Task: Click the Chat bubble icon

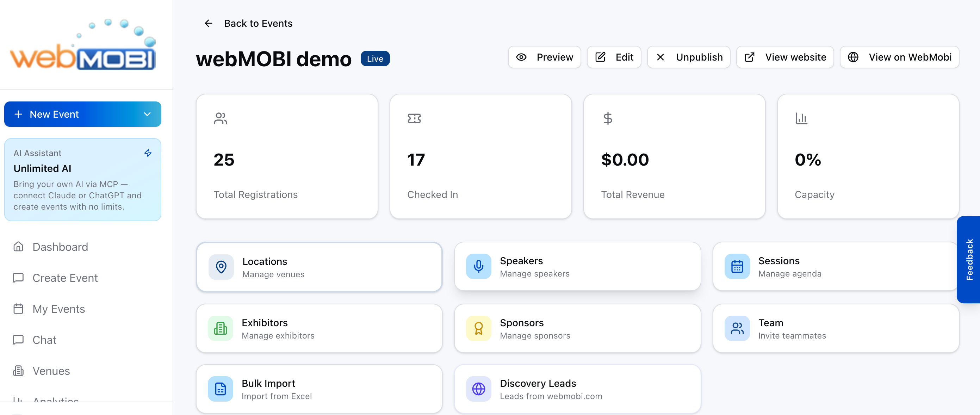Action: [x=18, y=340]
